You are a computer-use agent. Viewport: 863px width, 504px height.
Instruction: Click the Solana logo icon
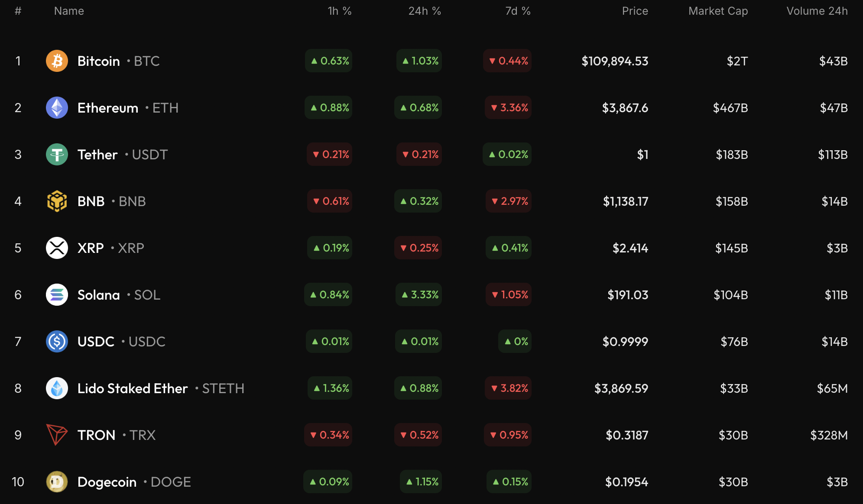(x=57, y=295)
